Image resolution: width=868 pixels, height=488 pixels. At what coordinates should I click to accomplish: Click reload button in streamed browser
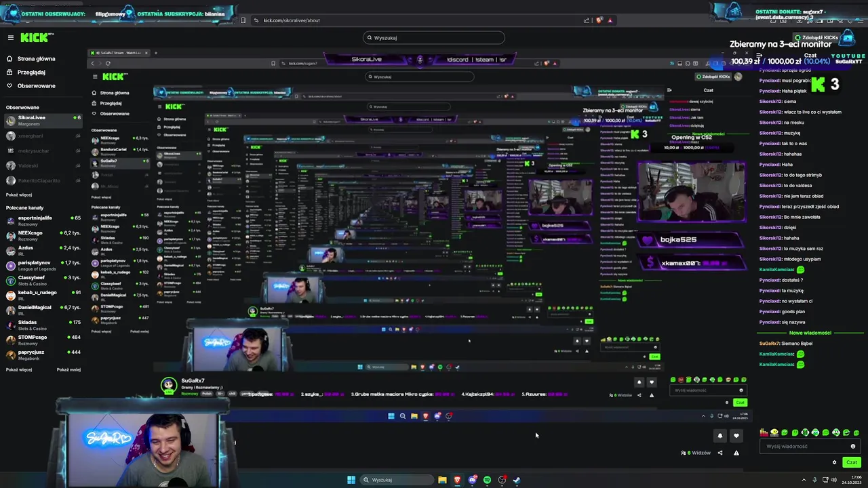(x=108, y=63)
